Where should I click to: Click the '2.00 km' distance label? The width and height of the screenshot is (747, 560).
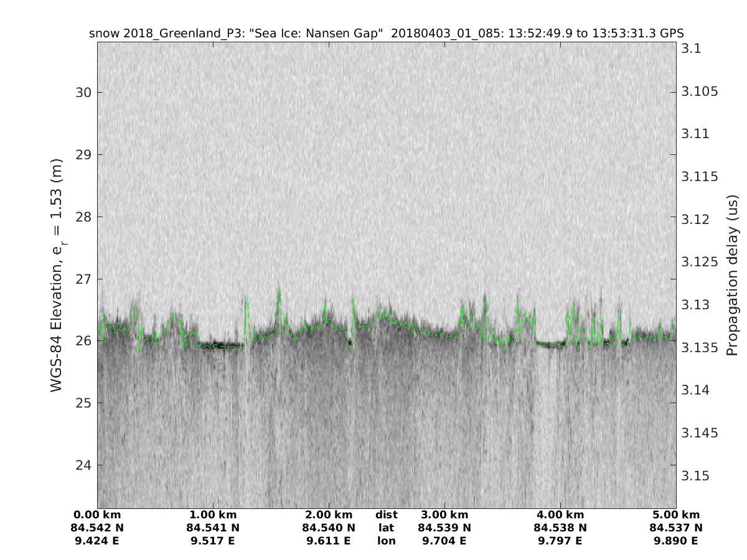(x=329, y=515)
